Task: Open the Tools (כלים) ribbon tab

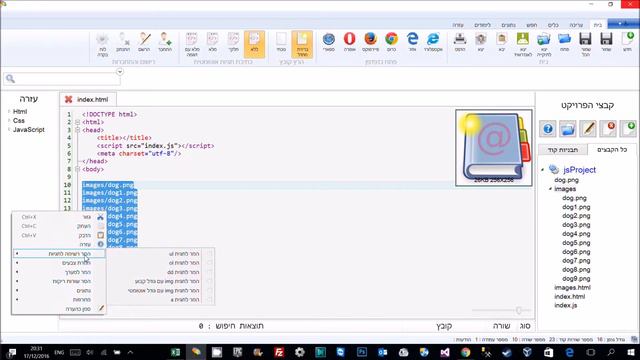Action: [553, 25]
